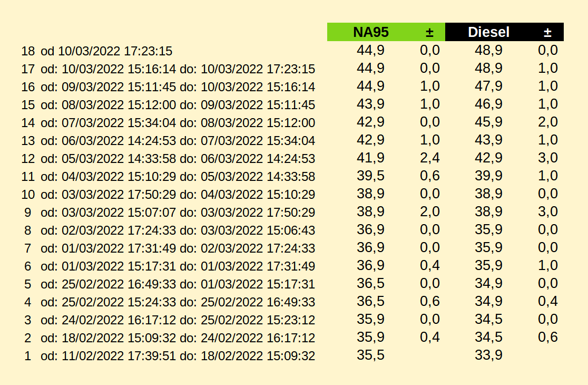Click NA95 price 41,9 in row 12
Screen dimensions: 588x385
(x=370, y=158)
